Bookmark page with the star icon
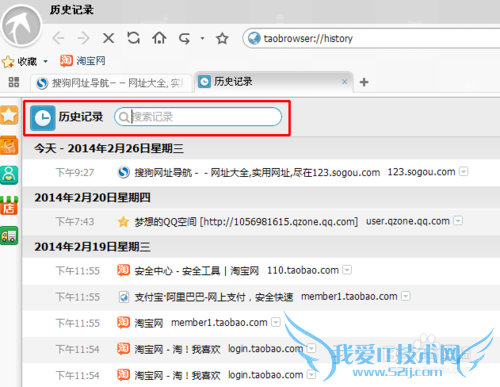Screen dimensions: 500x387 [x=222, y=38]
